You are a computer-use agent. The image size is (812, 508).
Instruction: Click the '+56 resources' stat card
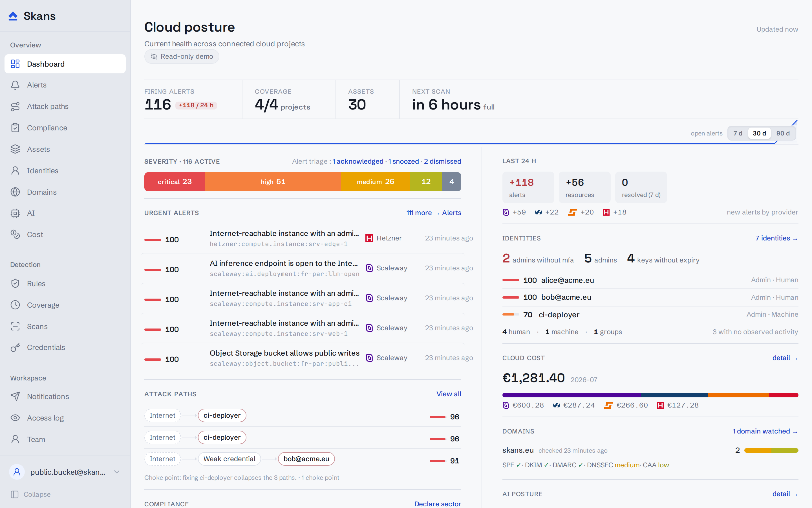point(584,187)
